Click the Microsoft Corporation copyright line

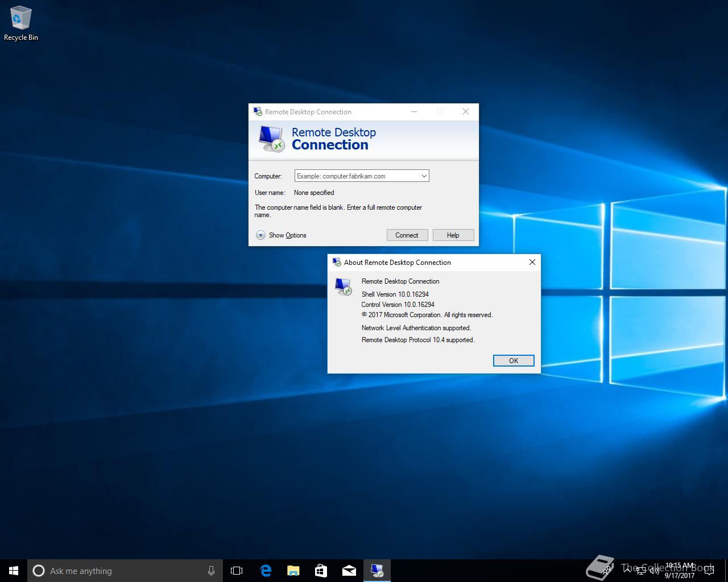(x=427, y=314)
